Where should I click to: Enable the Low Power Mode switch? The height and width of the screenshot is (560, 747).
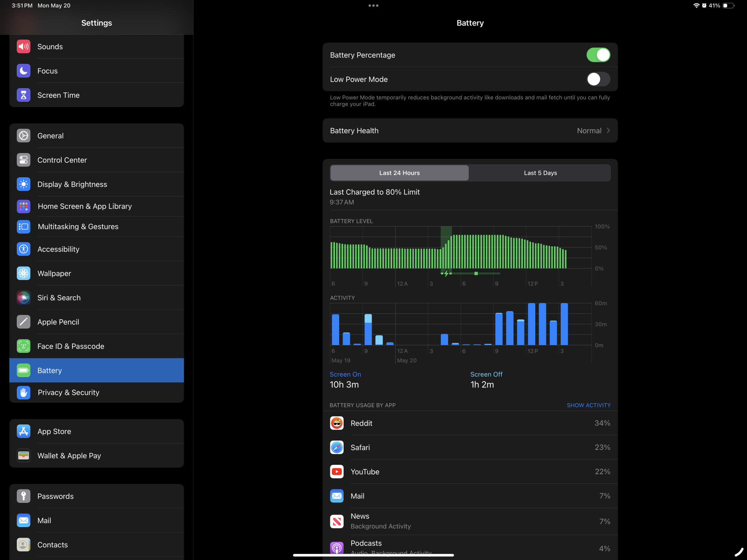click(598, 79)
